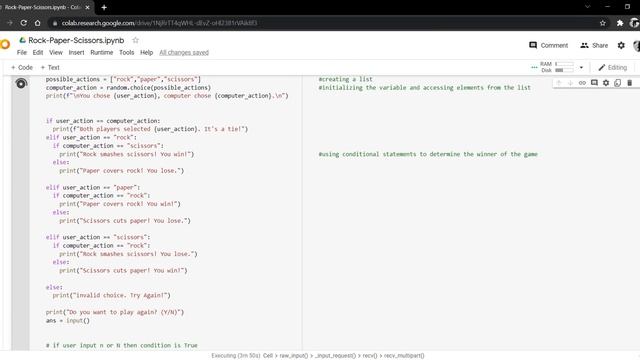Click the 'elif user_action == "paper":' line
The height and width of the screenshot is (360, 640).
93,187
